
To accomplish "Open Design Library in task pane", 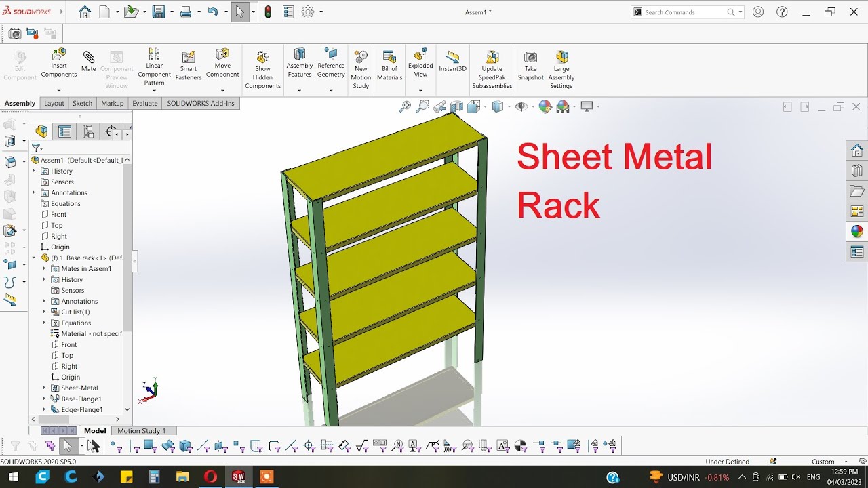I will coord(857,171).
